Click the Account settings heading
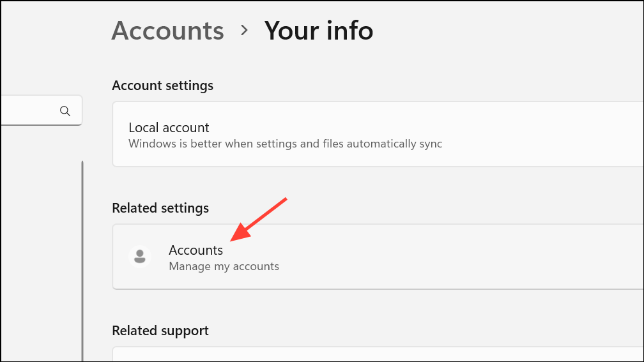 tap(162, 86)
